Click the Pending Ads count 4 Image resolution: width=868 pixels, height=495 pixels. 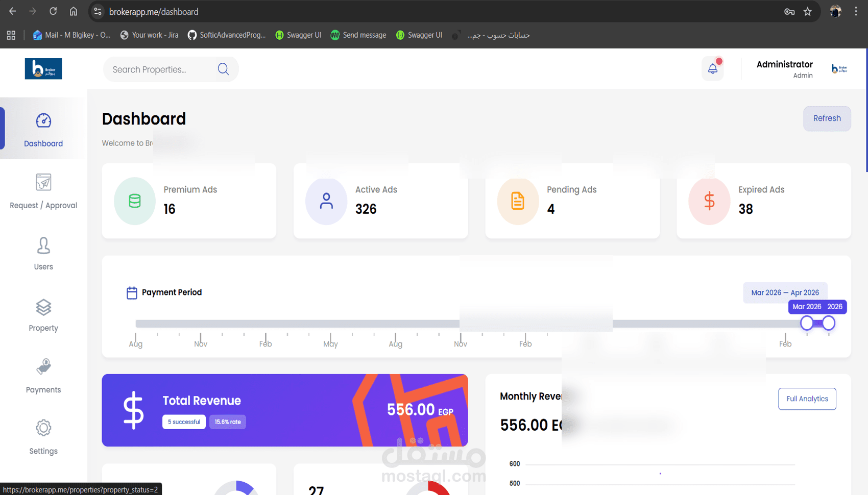coord(551,209)
